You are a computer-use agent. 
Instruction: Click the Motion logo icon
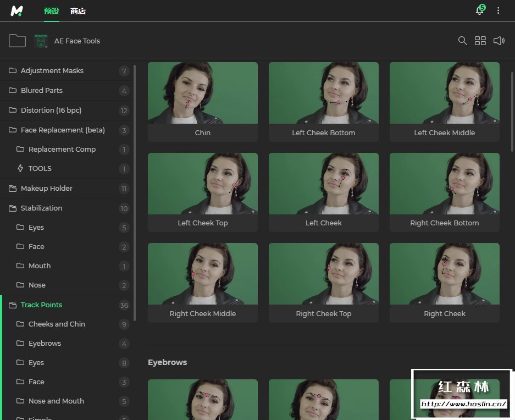[x=17, y=10]
